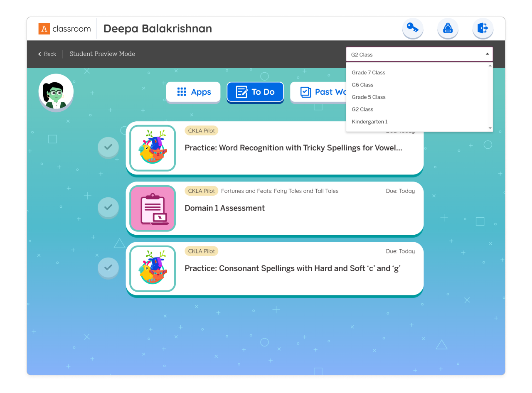Open Domain 1 Assessment assignment title
Viewport: 532px width, 393px height.
point(224,208)
